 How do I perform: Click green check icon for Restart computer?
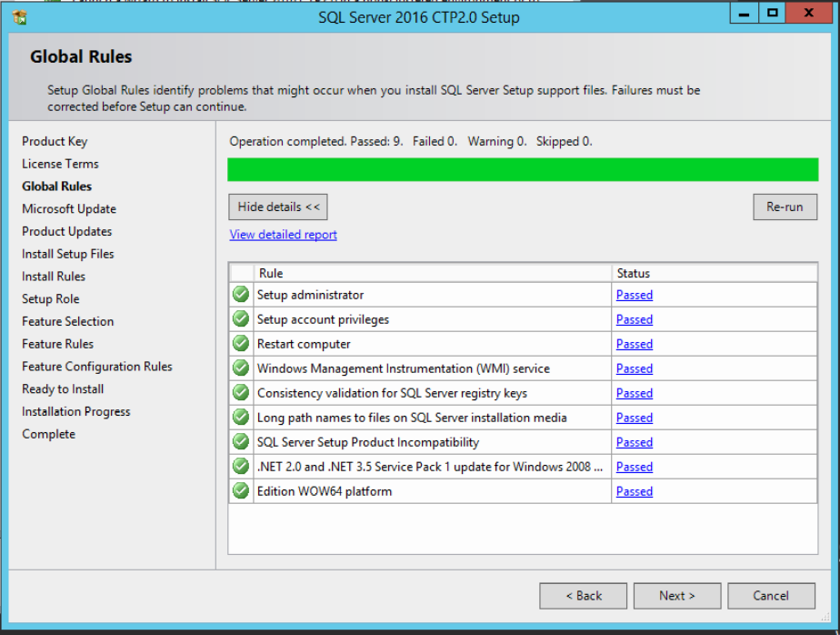pos(241,344)
